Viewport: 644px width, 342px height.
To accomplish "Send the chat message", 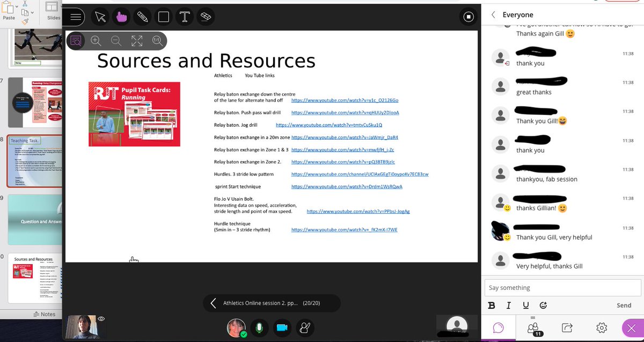I will click(624, 305).
